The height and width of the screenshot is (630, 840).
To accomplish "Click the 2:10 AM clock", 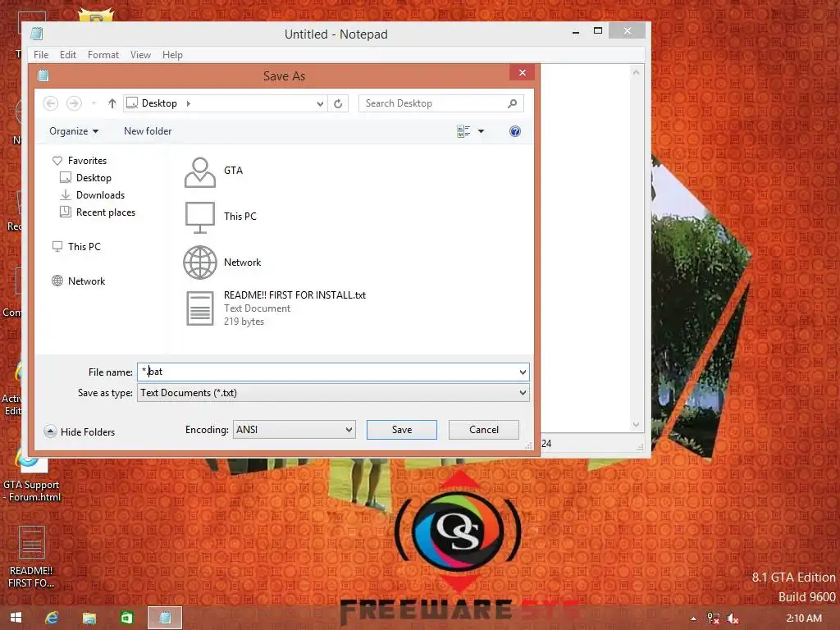I will click(x=804, y=619).
